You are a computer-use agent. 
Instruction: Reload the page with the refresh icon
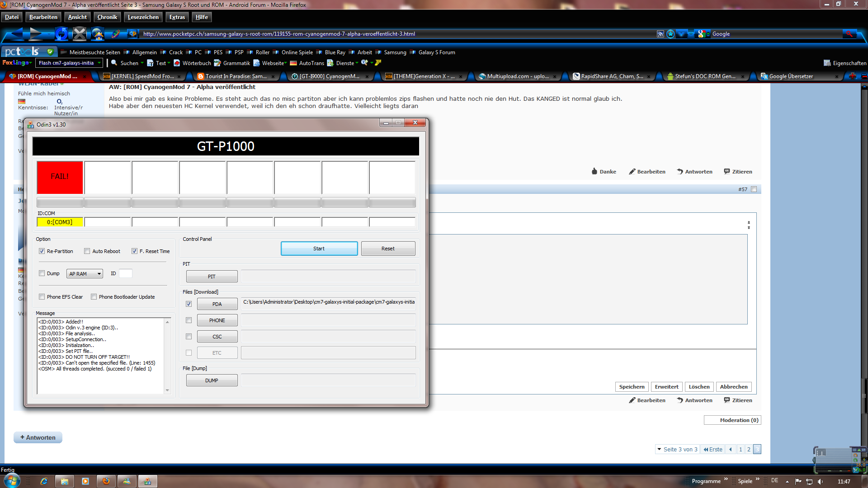pyautogui.click(x=61, y=34)
